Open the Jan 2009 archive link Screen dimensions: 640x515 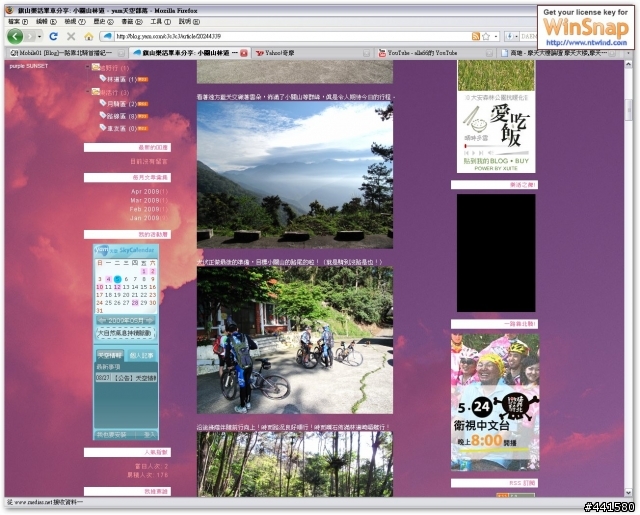(149, 218)
